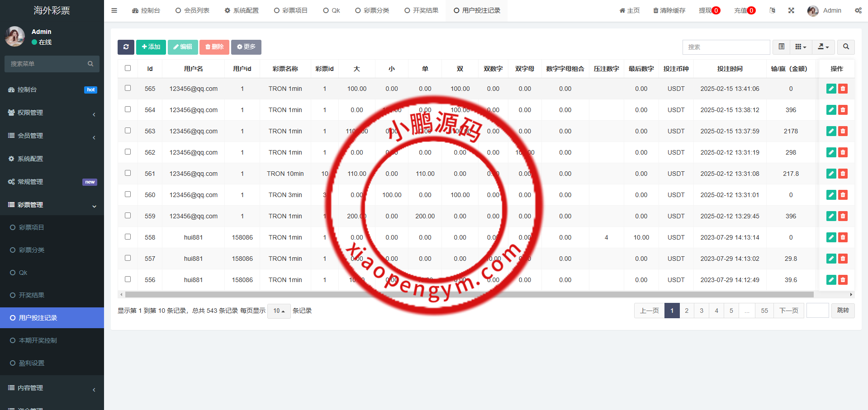Viewport: 868px width, 410px height.
Task: Select the checkbox for row 557
Action: 128,258
